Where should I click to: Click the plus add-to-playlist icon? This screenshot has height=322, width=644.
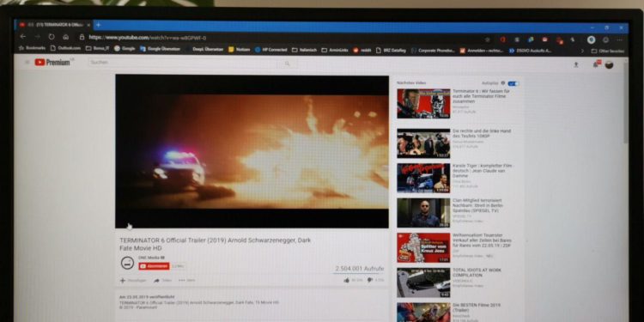click(123, 281)
